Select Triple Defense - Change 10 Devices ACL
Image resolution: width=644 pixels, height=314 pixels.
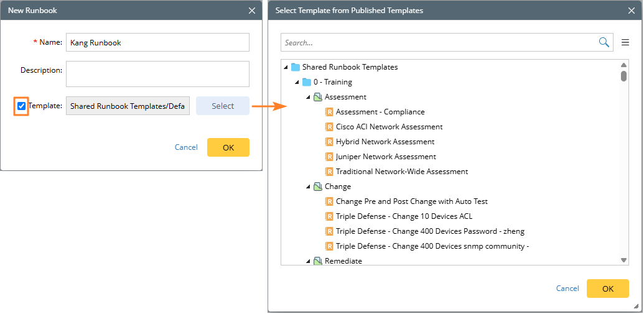[x=404, y=216]
